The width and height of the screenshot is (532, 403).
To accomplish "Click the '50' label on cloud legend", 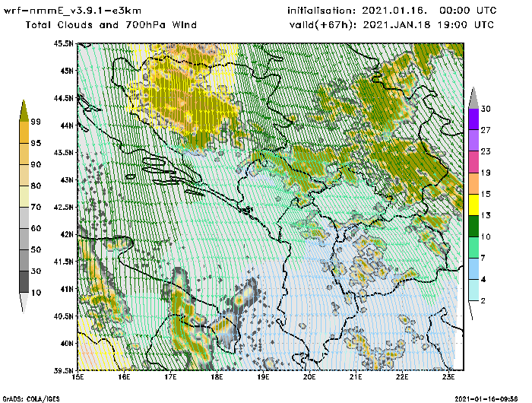I will coord(36,250).
